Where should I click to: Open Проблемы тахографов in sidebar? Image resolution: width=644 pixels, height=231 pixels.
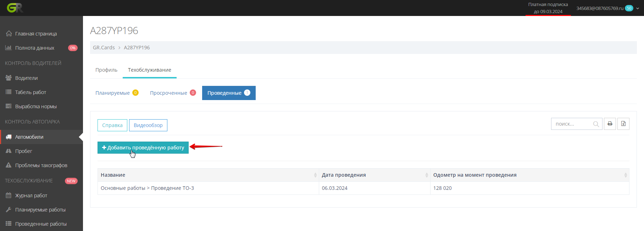tap(41, 165)
